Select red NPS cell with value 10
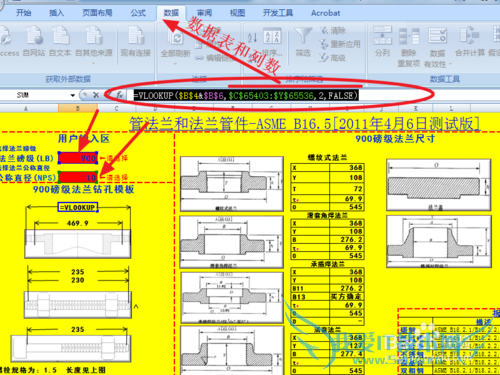Viewport: 500px width, 375px height. pos(78,177)
